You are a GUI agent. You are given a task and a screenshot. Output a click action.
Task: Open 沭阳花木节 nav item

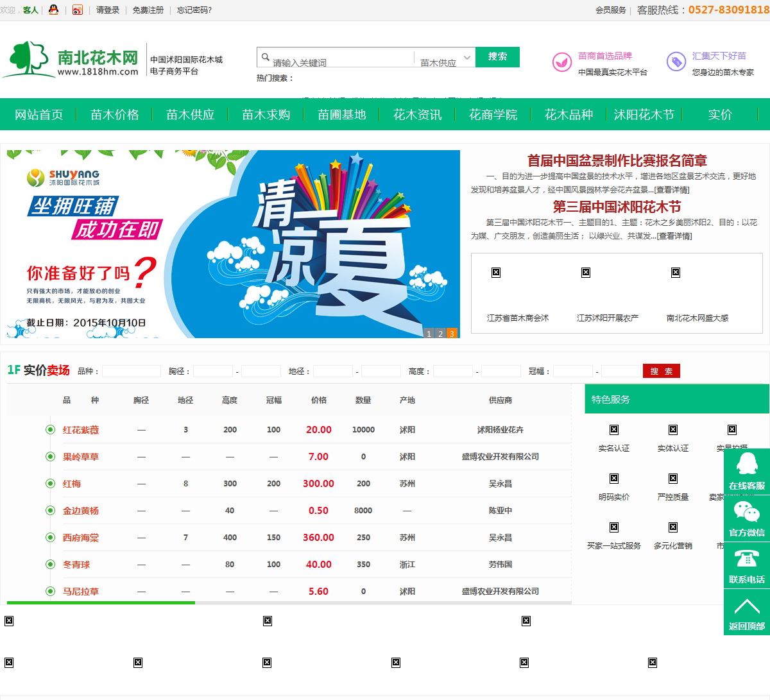644,114
